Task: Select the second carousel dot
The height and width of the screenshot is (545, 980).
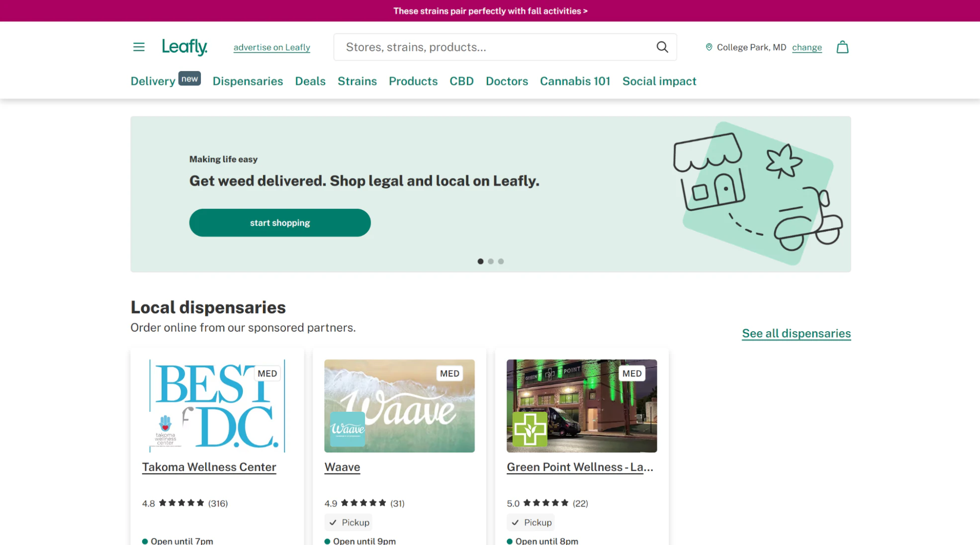Action: (x=491, y=262)
